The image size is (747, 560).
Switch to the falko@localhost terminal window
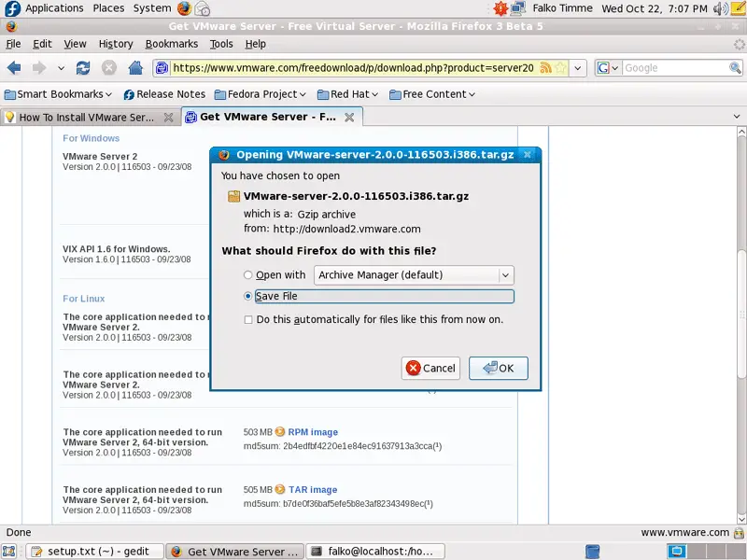point(375,552)
